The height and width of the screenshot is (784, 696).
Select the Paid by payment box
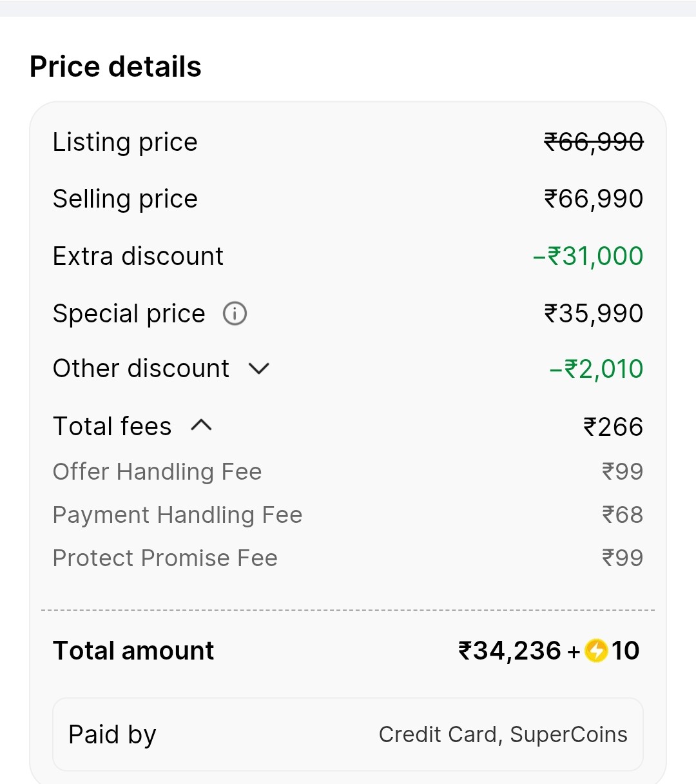point(348,734)
